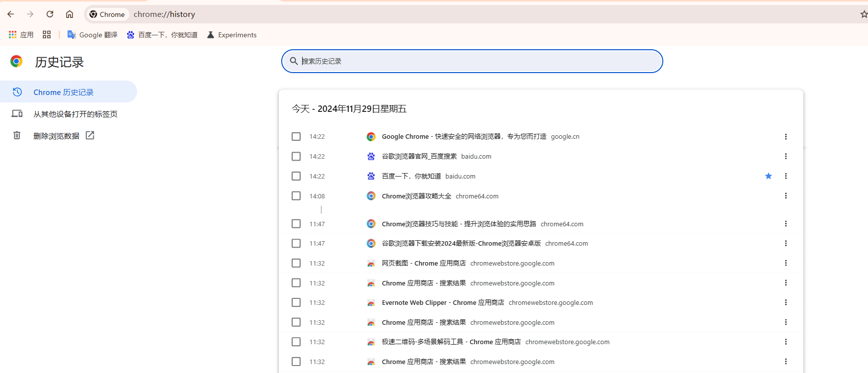Click the web store favicon of 网页截图 entry

[x=371, y=264]
